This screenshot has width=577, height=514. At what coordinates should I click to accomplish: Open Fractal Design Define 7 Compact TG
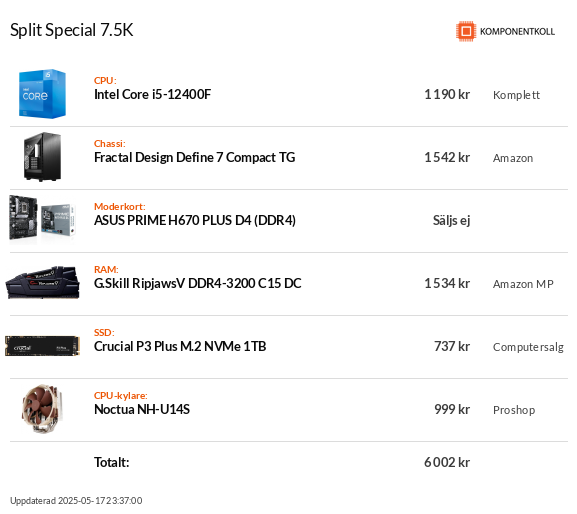pos(195,157)
